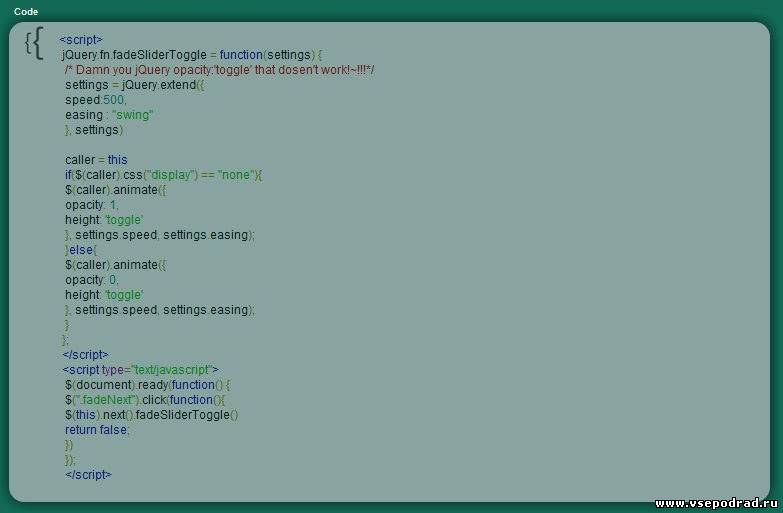Click the "speed:500," line
The width and height of the screenshot is (783, 513).
[x=96, y=99]
